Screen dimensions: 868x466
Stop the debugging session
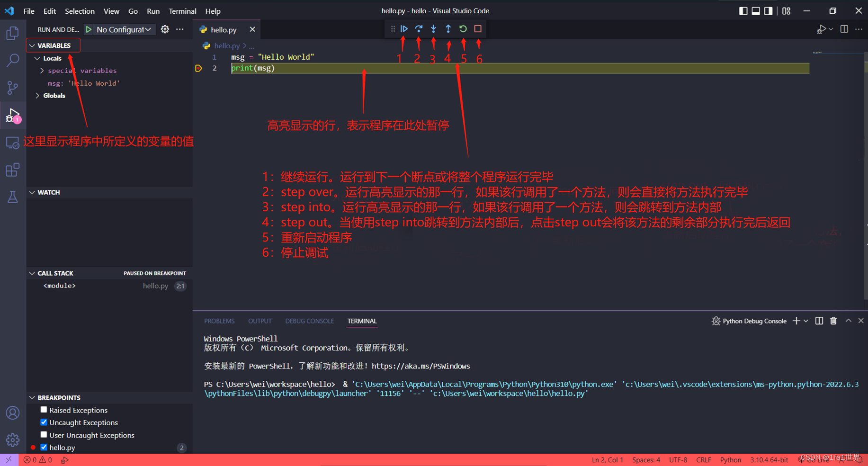(x=478, y=29)
